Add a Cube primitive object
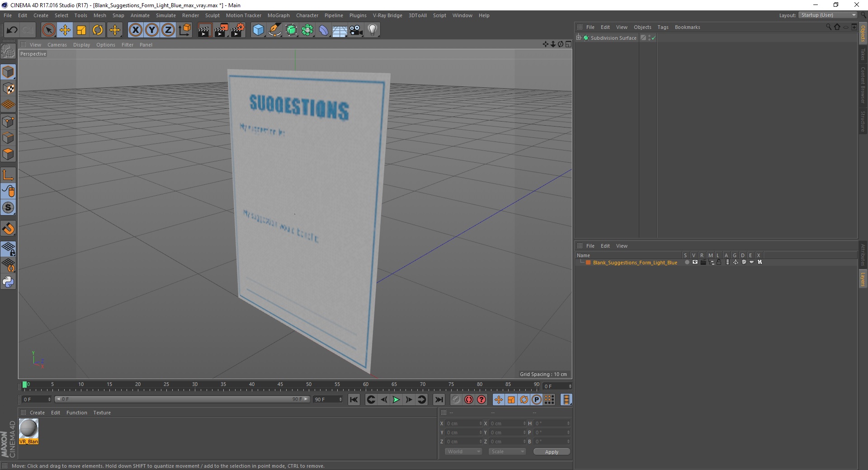Screen dimensions: 868x470 point(258,30)
